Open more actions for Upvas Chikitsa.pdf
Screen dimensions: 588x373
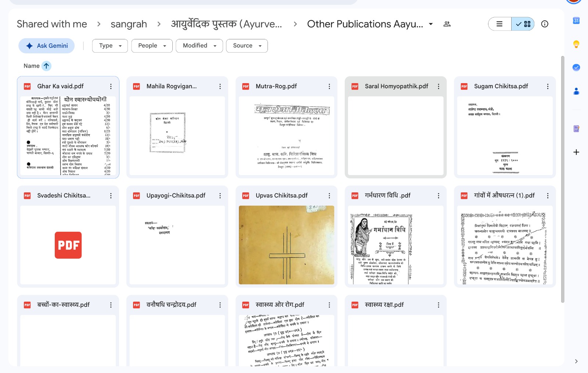pyautogui.click(x=329, y=196)
